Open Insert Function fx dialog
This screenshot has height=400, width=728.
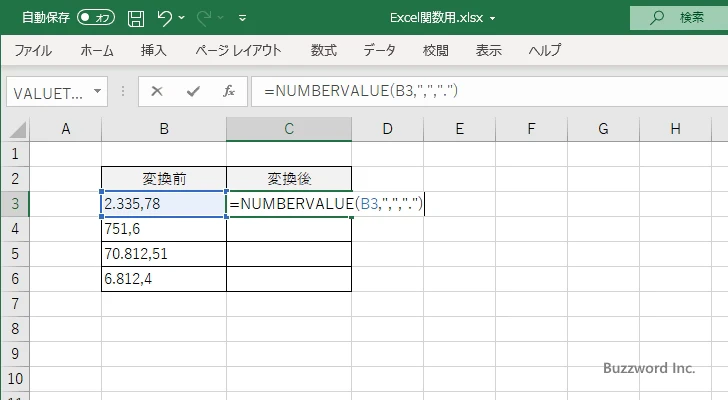[x=228, y=91]
